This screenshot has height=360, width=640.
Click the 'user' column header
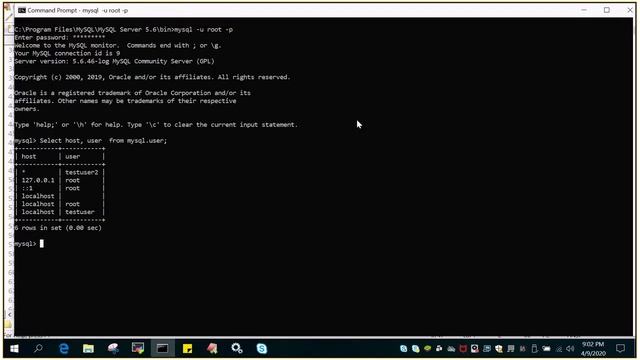click(x=72, y=156)
